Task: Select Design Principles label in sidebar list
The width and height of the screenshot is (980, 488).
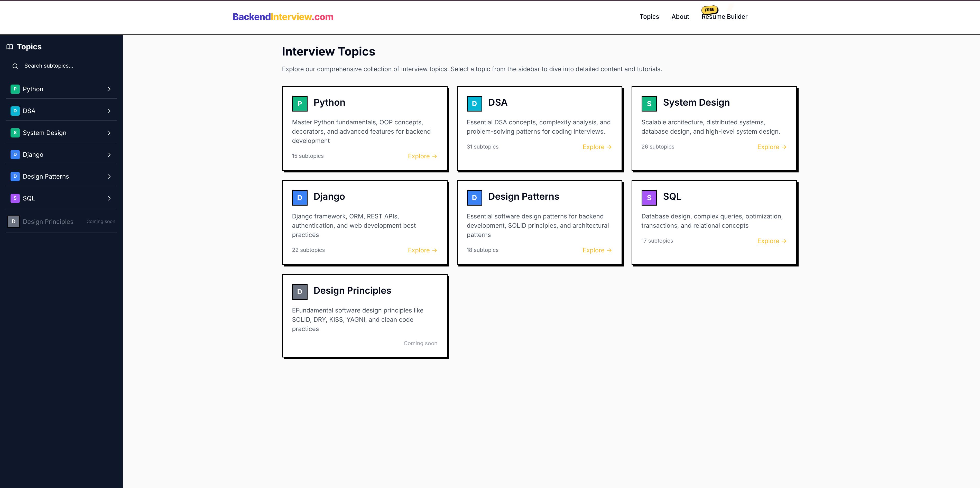Action: coord(48,222)
